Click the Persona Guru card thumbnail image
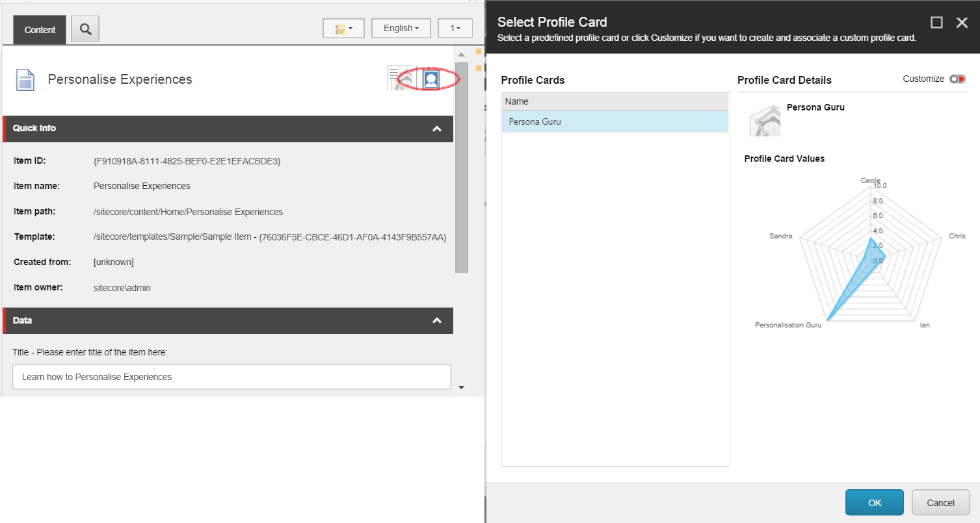Image resolution: width=980 pixels, height=523 pixels. (x=765, y=120)
